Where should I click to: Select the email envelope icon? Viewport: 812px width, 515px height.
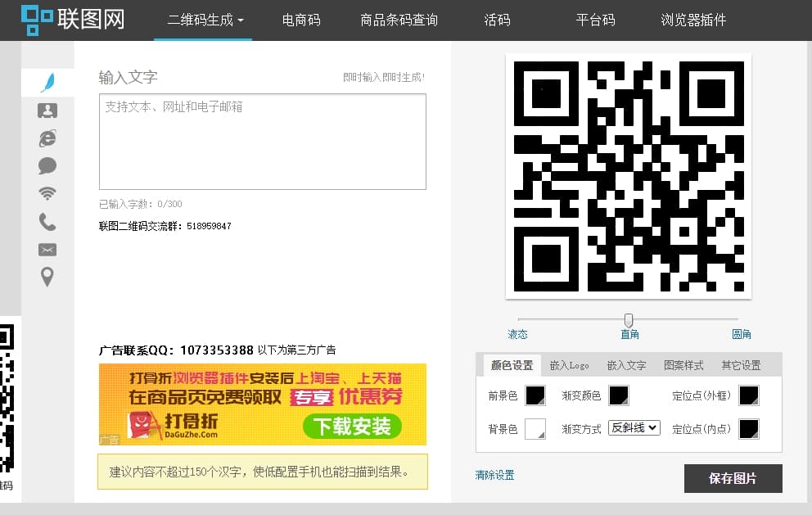(x=47, y=250)
